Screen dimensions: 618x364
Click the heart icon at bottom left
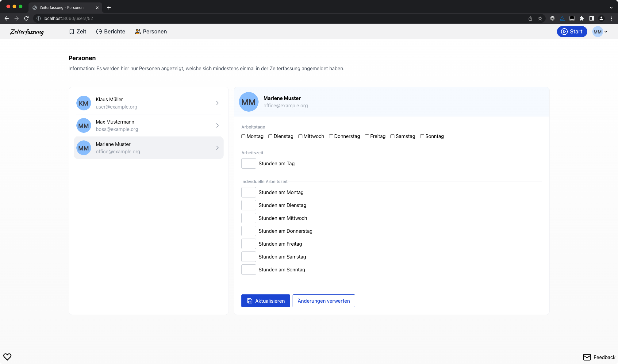[7, 357]
